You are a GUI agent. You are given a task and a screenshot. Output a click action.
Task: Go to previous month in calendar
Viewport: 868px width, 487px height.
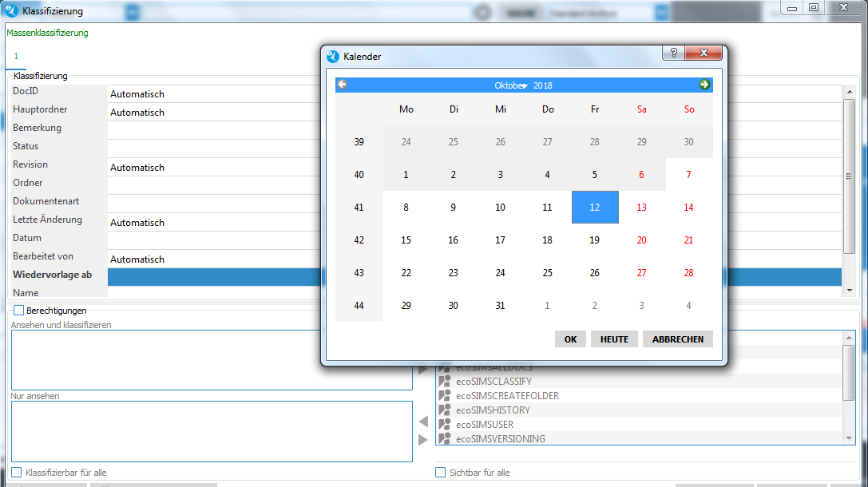[x=342, y=85]
